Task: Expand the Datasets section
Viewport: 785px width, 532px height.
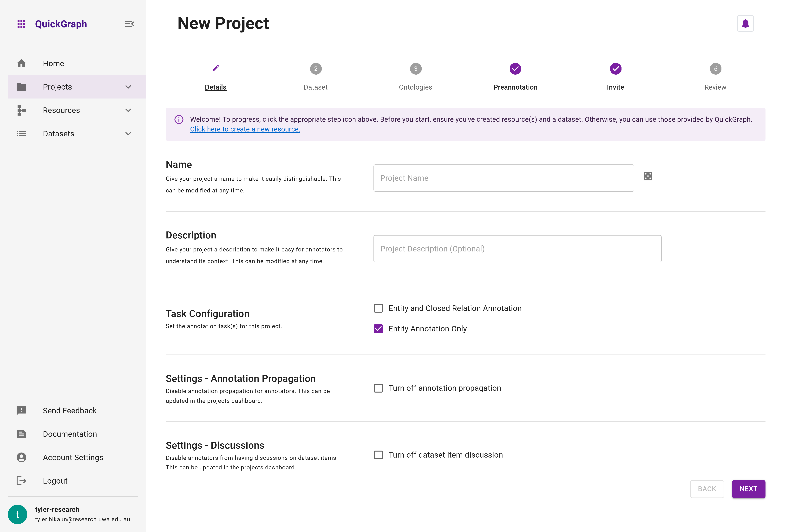Action: (x=128, y=134)
